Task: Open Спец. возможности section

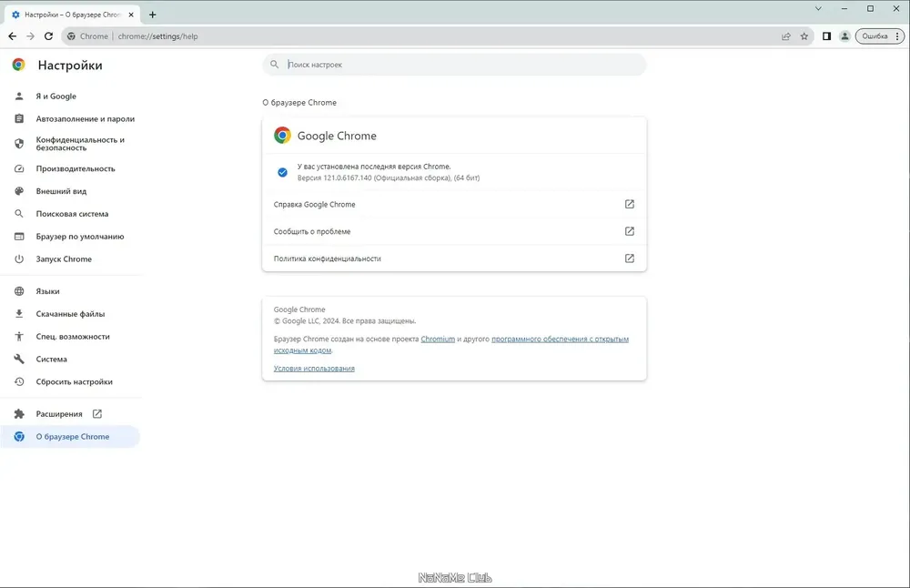Action: click(70, 337)
